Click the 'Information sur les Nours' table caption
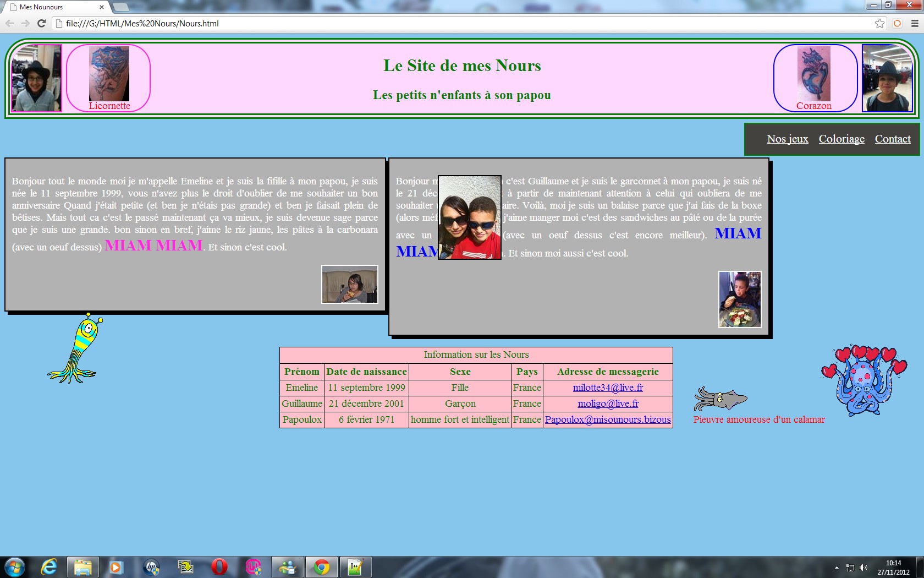This screenshot has height=578, width=924. tap(476, 355)
